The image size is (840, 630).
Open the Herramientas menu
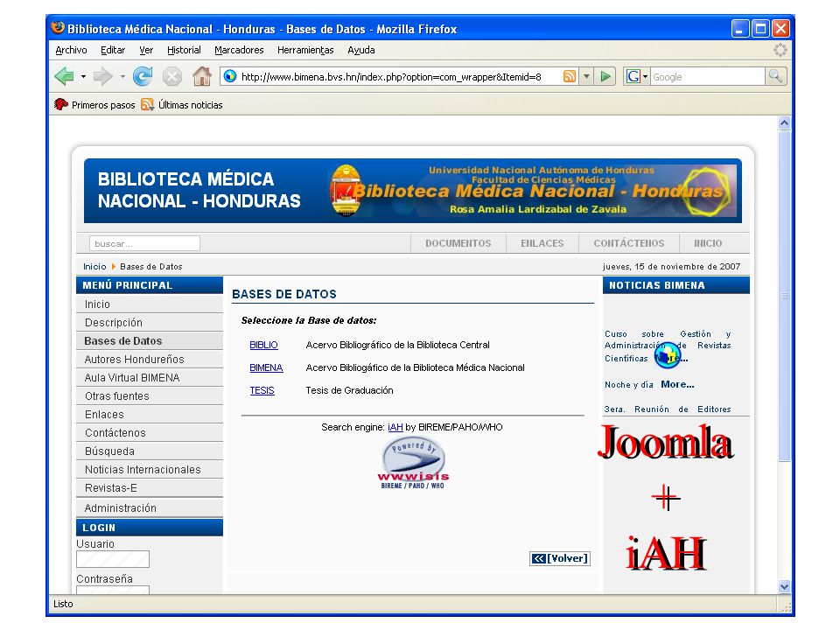305,50
